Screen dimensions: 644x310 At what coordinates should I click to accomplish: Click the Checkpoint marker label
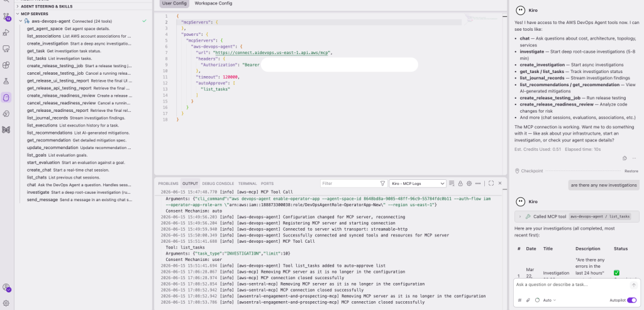[x=532, y=171]
